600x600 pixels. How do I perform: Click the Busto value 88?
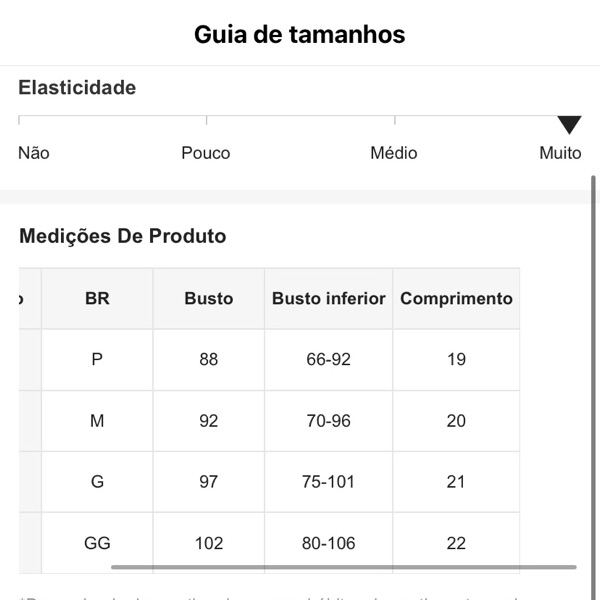tap(208, 359)
